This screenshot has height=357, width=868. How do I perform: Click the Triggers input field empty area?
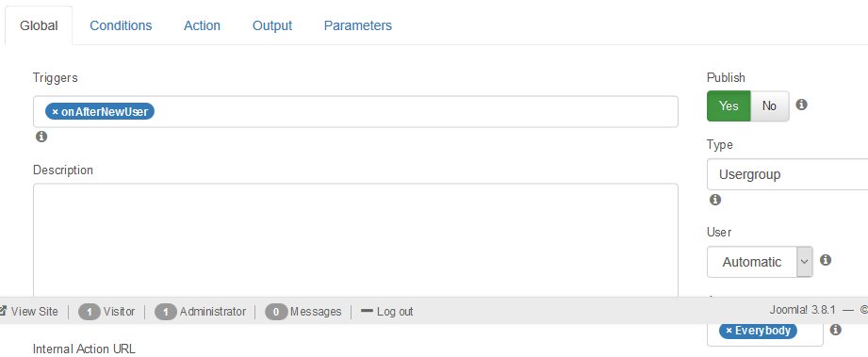tap(416, 112)
